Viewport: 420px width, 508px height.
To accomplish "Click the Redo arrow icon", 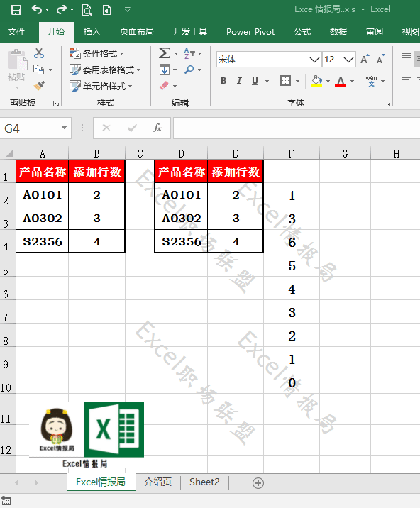I will 62,10.
